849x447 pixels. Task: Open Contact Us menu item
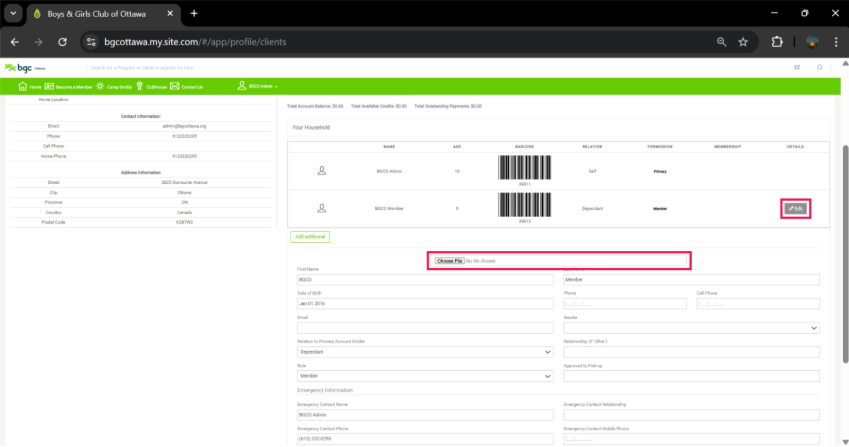click(x=186, y=86)
